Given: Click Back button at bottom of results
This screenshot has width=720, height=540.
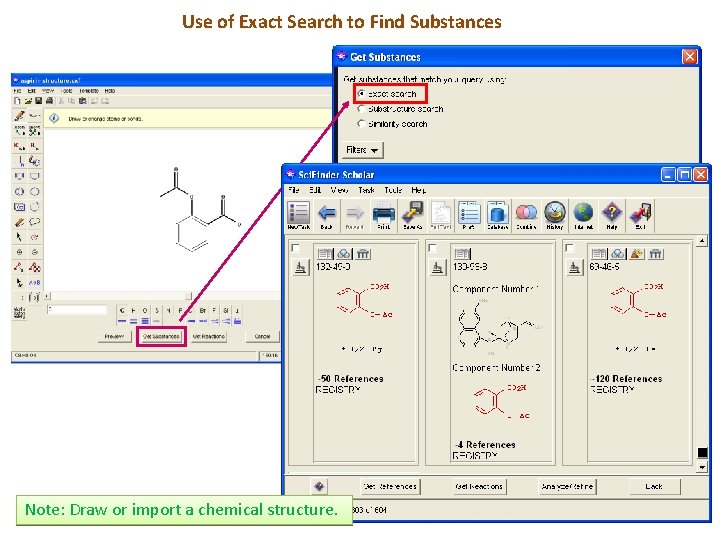Looking at the screenshot, I should (654, 486).
